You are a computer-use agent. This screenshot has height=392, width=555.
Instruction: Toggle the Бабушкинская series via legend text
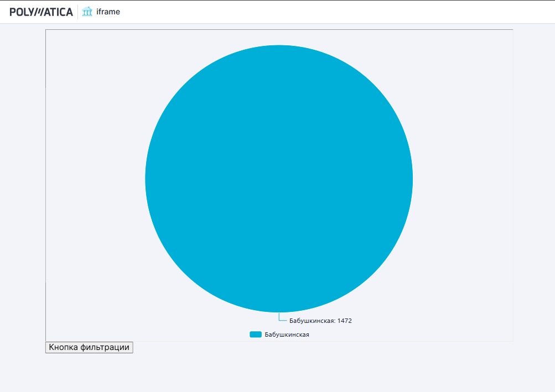287,334
